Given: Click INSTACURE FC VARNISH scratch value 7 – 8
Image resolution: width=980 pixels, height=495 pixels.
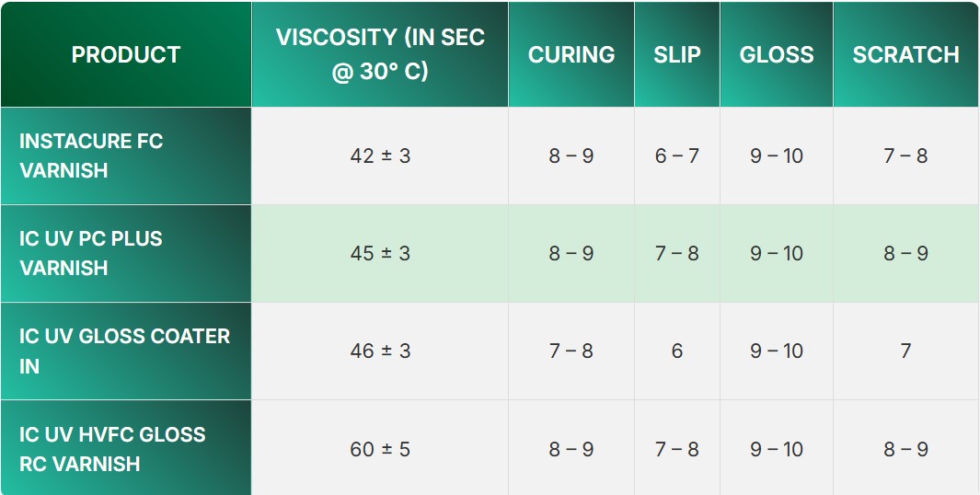Looking at the screenshot, I should 905,155.
